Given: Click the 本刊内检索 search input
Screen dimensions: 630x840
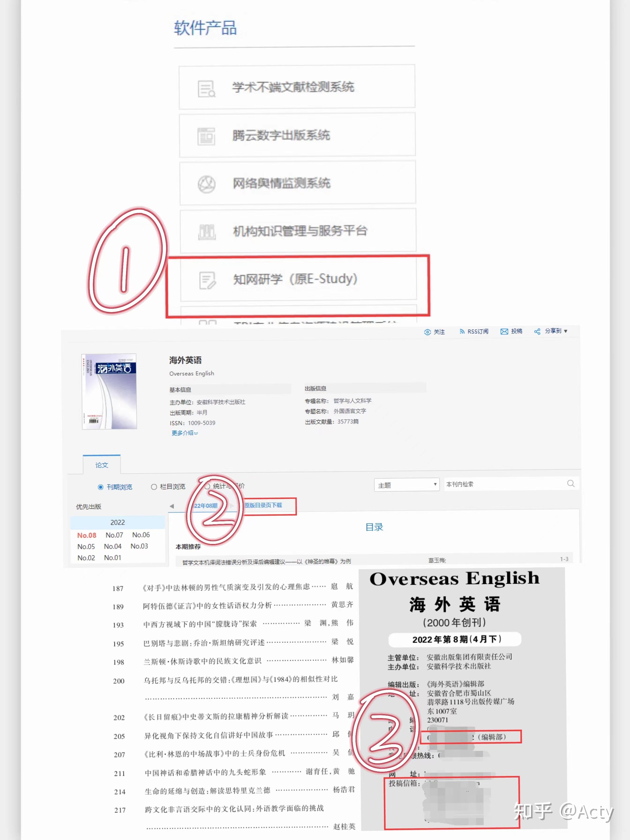Looking at the screenshot, I should [x=505, y=484].
